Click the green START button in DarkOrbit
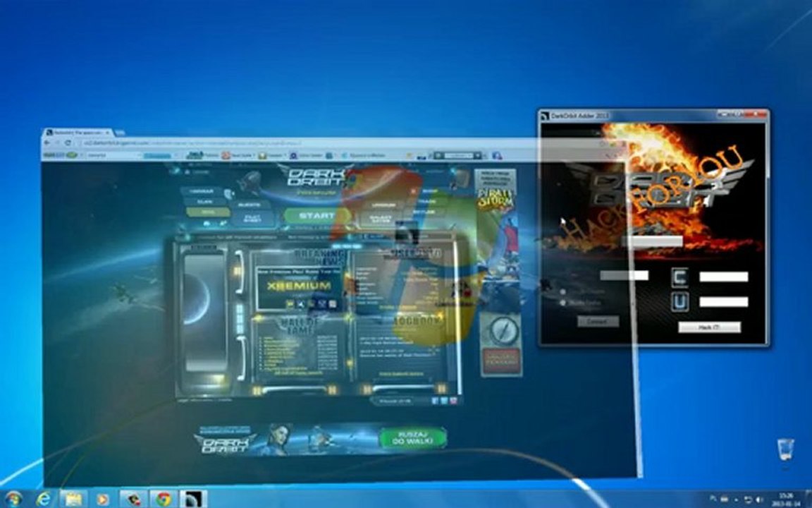812x508 pixels. coord(317,216)
